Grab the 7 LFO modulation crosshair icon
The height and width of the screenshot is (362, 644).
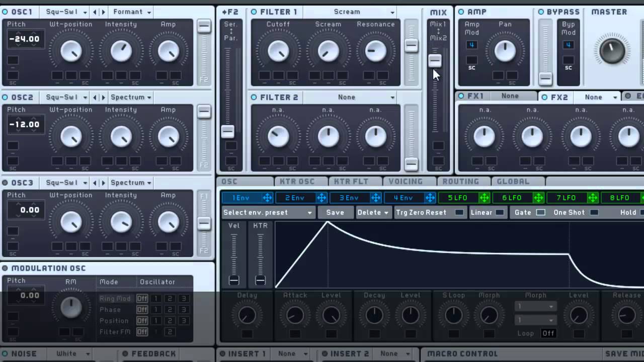click(593, 198)
